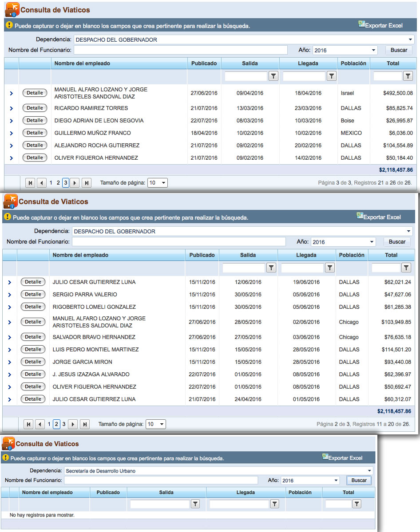This screenshot has width=420, height=532.
Task: Select page 2 in the page 3 panel pager
Action: click(59, 183)
